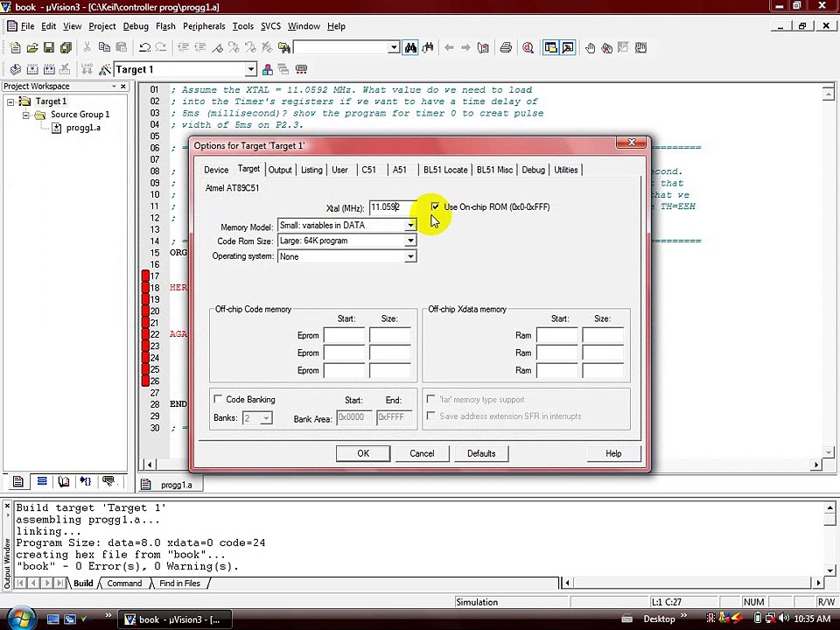Toggle Save address extension SFR checkbox
The height and width of the screenshot is (630, 840).
tap(430, 415)
